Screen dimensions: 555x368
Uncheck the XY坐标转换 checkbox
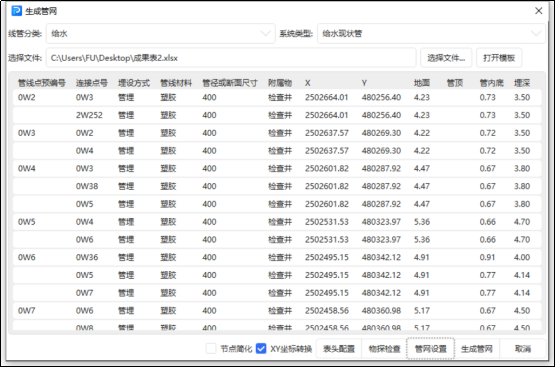pyautogui.click(x=261, y=349)
